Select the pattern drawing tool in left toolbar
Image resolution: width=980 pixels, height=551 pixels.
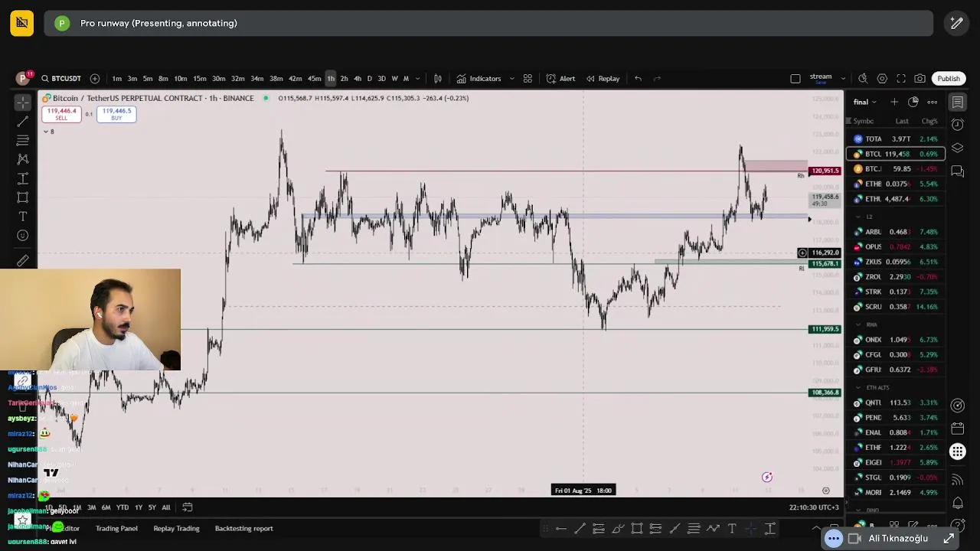(23, 159)
